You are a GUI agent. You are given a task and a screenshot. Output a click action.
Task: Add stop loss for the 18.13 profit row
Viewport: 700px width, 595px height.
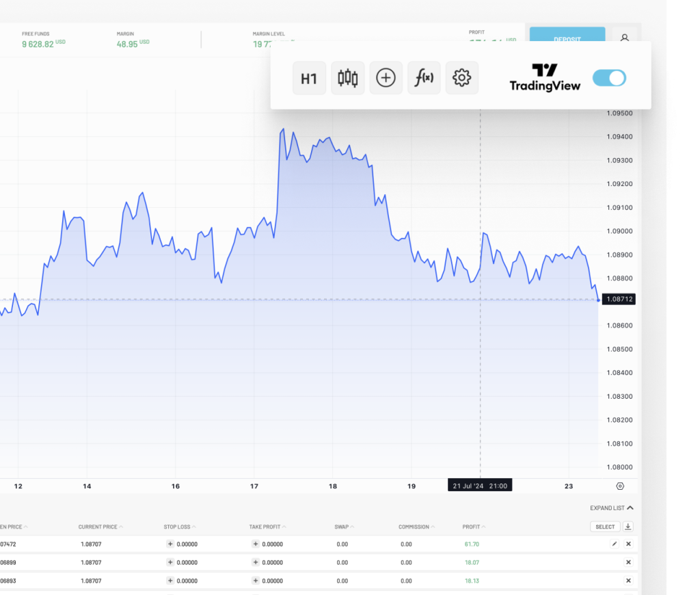pyautogui.click(x=170, y=581)
